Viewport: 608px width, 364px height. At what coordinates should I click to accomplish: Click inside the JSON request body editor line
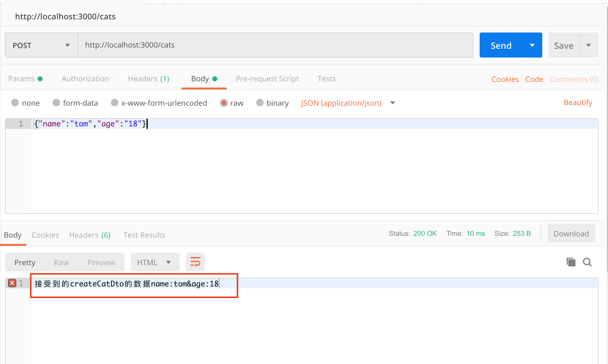coord(315,124)
